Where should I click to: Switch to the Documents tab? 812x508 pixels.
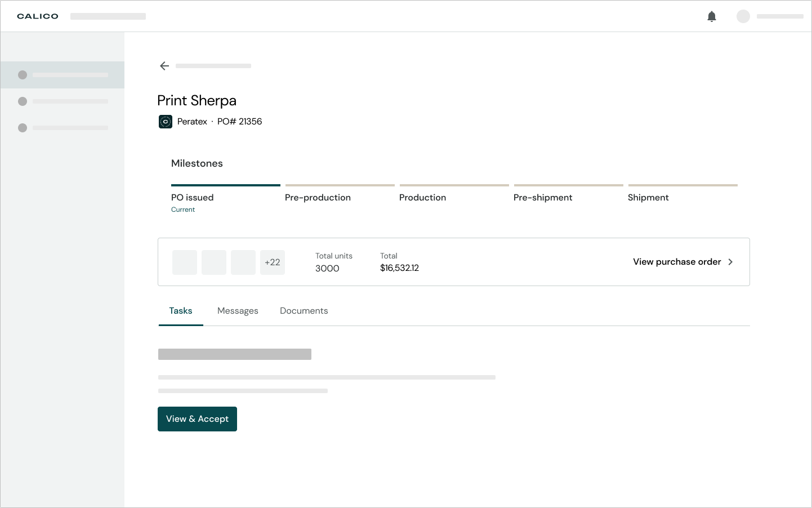[304, 311]
